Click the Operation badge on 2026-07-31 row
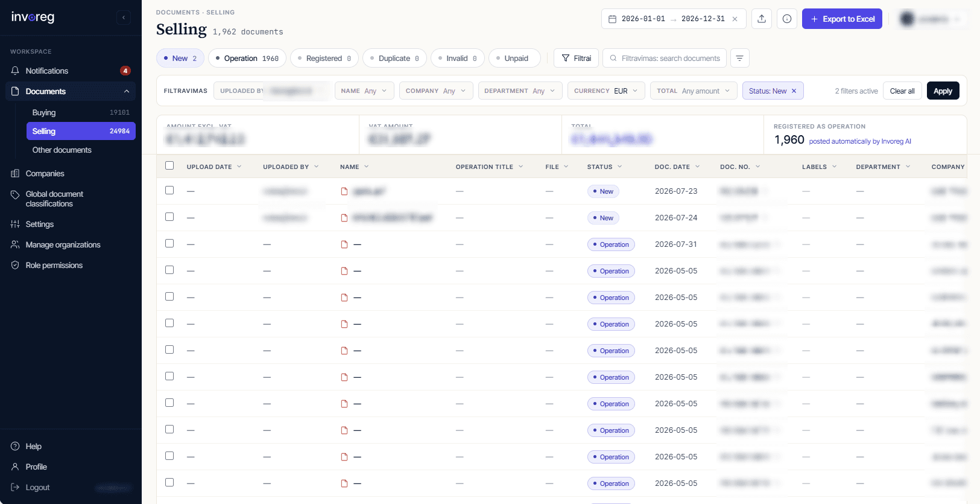Screen dimensions: 980x504 click(x=611, y=244)
